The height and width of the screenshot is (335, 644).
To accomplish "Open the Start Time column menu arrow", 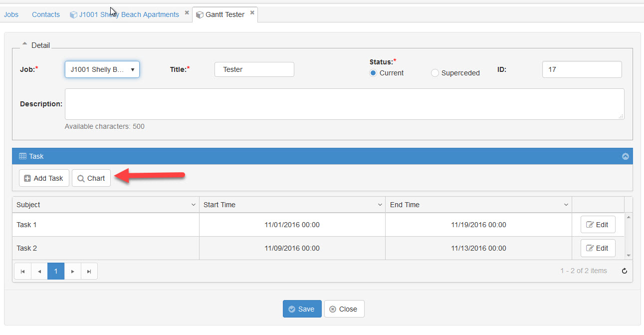I will coord(380,205).
